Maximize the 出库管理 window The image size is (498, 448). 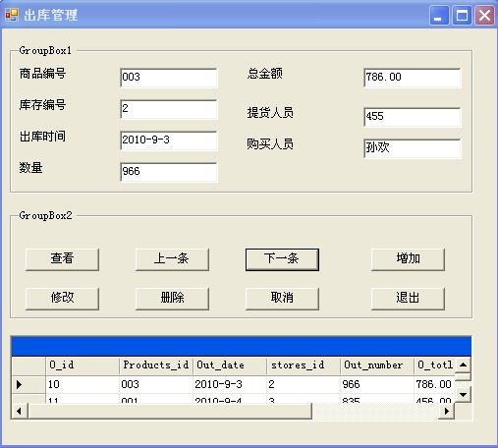[462, 15]
